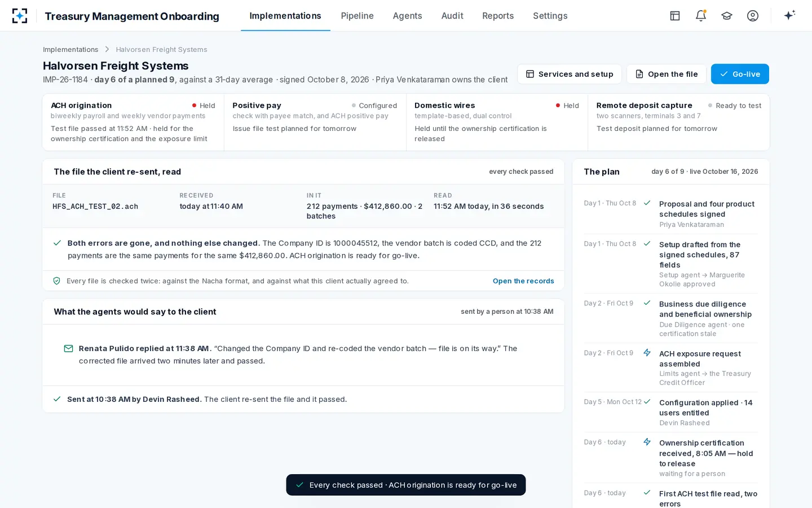Click the Halvorsen Freight Systems page heading
Viewport: 812px width, 508px height.
(x=116, y=66)
